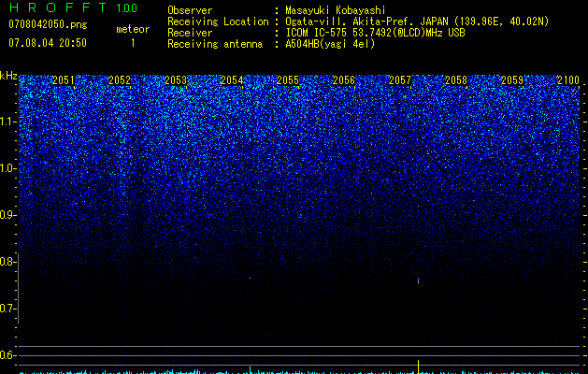Click the 0.9 kHz axis label
Image resolution: width=588 pixels, height=374 pixels.
[7, 215]
